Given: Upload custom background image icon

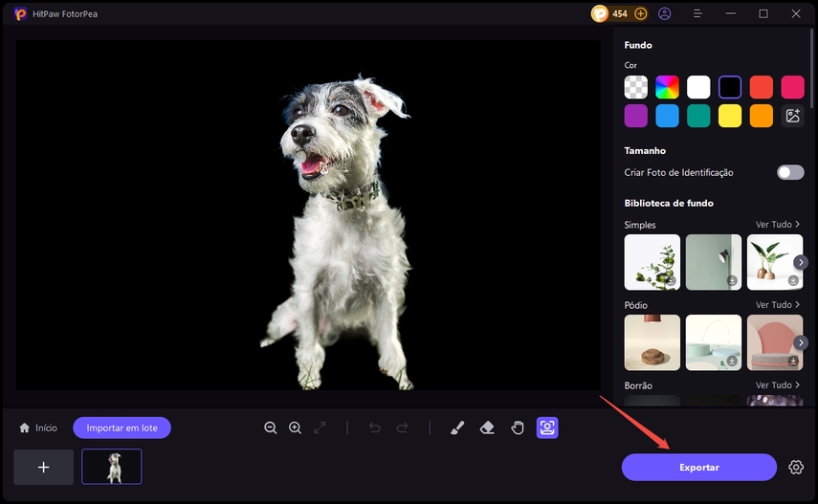Looking at the screenshot, I should click(792, 116).
